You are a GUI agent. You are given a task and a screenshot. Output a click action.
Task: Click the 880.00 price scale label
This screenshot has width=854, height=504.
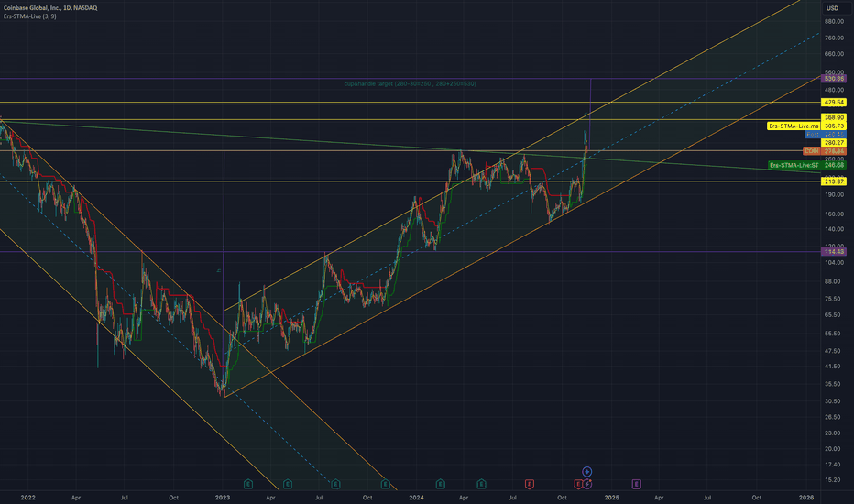click(834, 22)
